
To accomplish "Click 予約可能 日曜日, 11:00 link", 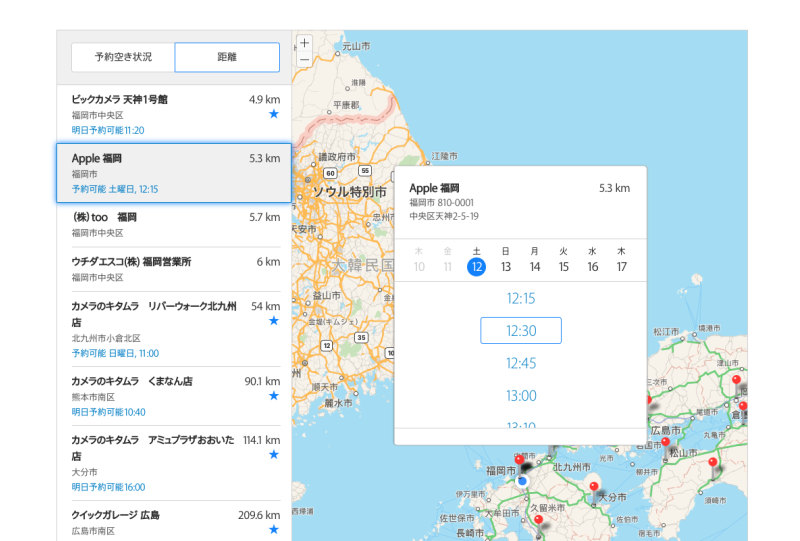I will coord(115,353).
